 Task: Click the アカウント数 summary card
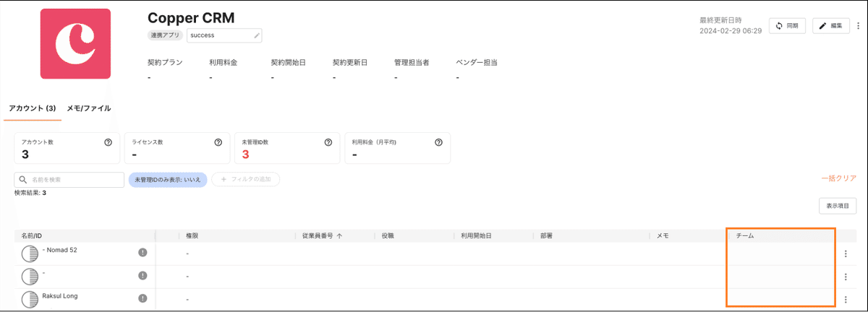67,148
